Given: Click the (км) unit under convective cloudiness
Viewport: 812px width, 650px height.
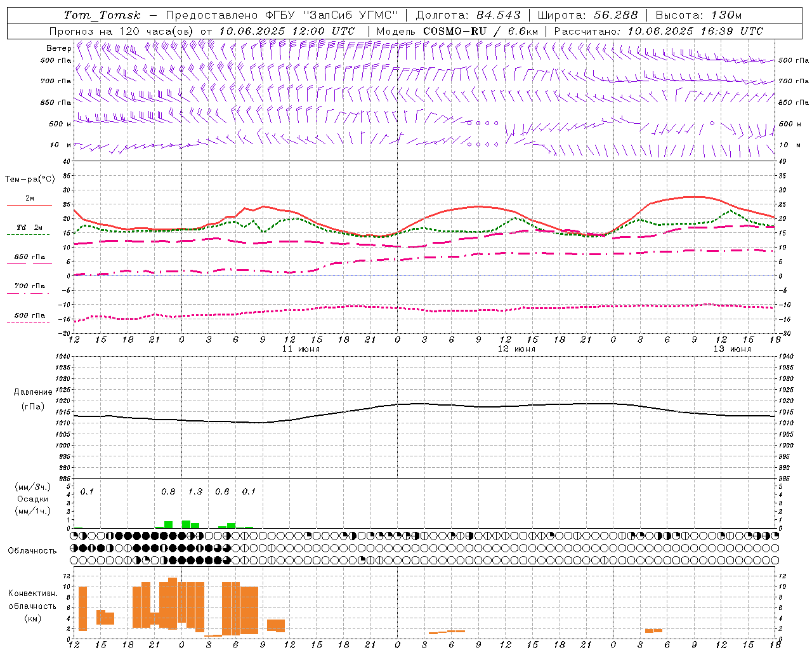Looking at the screenshot, I should (x=32, y=618).
